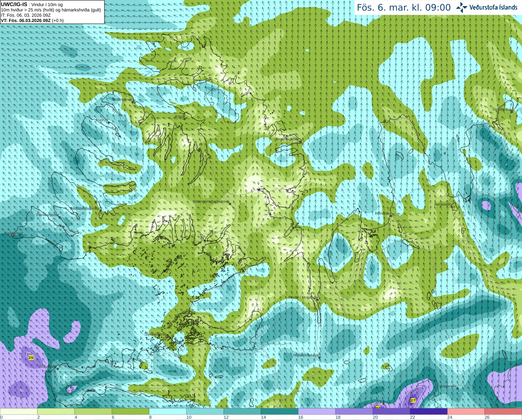This screenshot has height=420, width=522.
Task: Click the Bjargtangar station label
Action: 13,233
